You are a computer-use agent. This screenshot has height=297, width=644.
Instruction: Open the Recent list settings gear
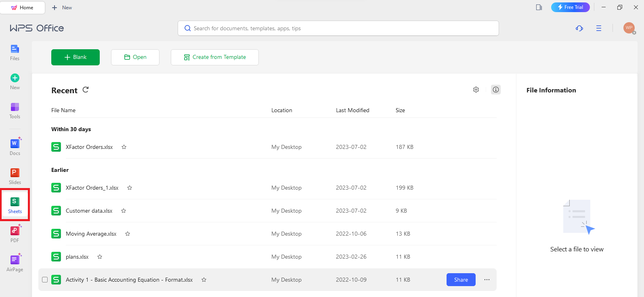coord(476,90)
